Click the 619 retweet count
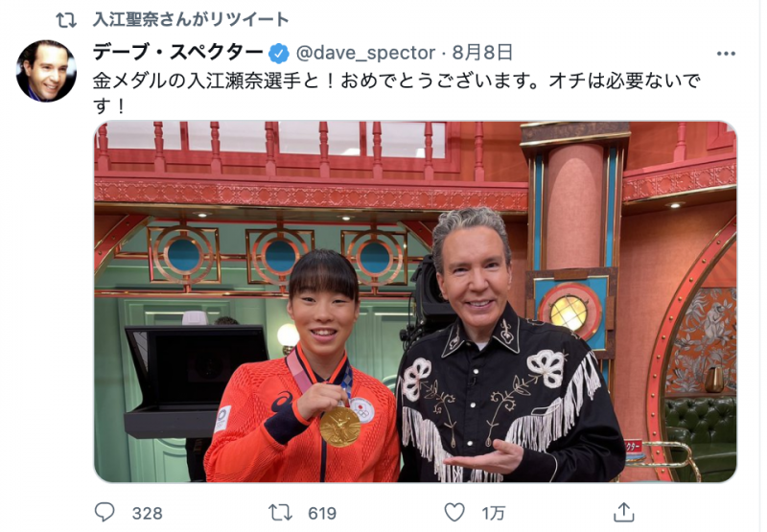The height and width of the screenshot is (532, 767). click(x=322, y=514)
